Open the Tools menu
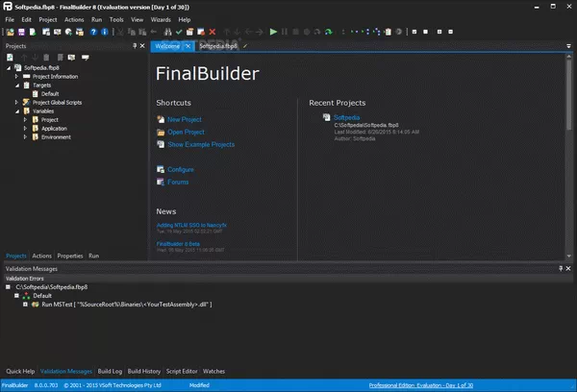 coord(116,20)
